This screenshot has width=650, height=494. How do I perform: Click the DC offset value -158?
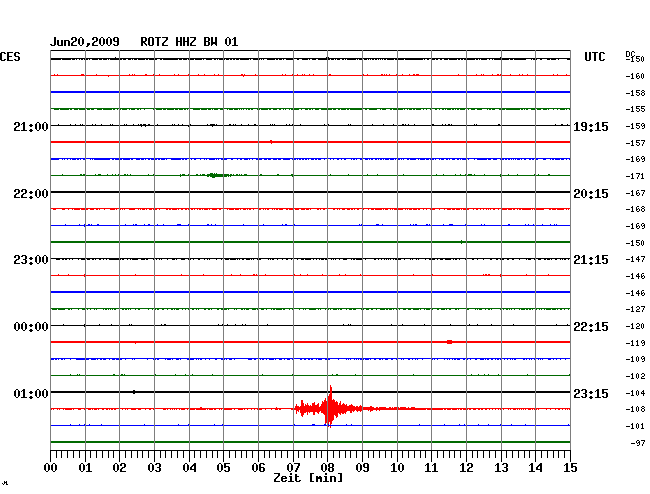point(635,93)
